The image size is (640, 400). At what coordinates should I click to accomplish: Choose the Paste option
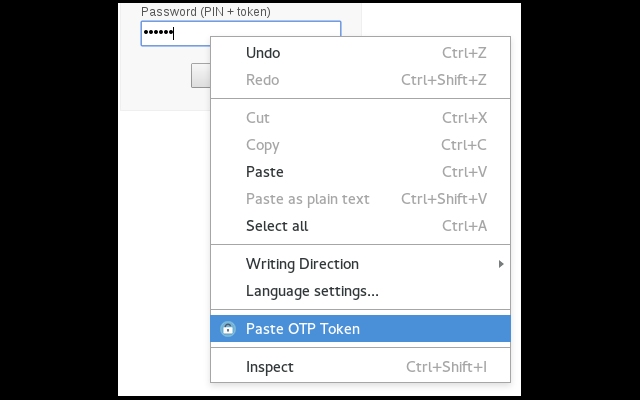360,172
